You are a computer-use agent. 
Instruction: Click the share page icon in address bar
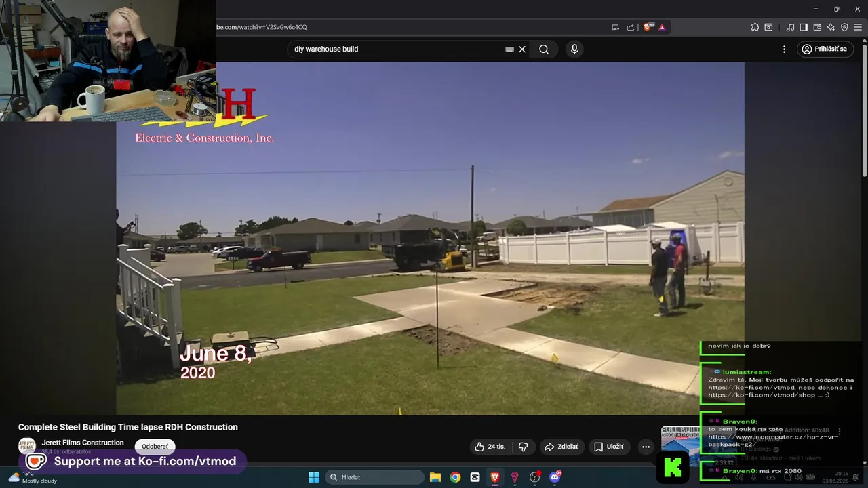(x=631, y=27)
